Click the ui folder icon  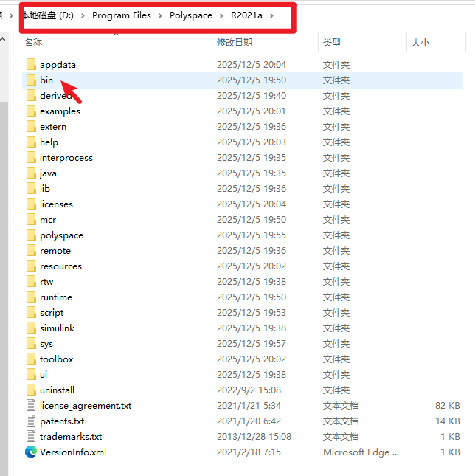click(x=31, y=374)
